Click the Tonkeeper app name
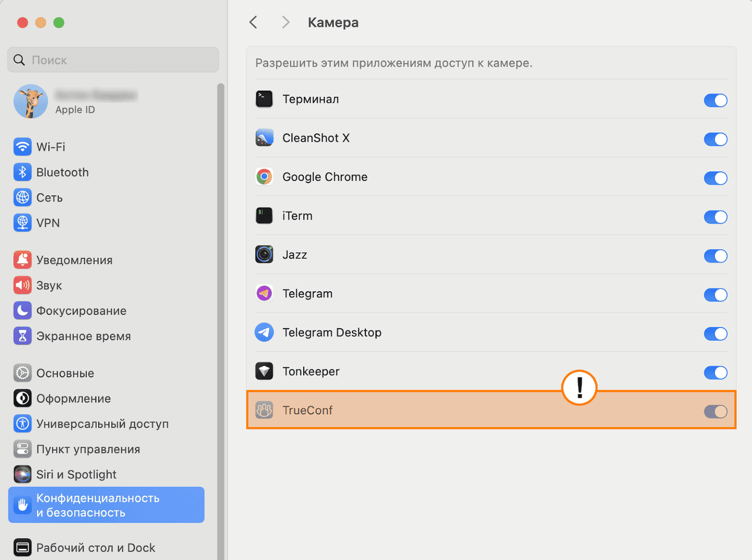 [x=311, y=371]
